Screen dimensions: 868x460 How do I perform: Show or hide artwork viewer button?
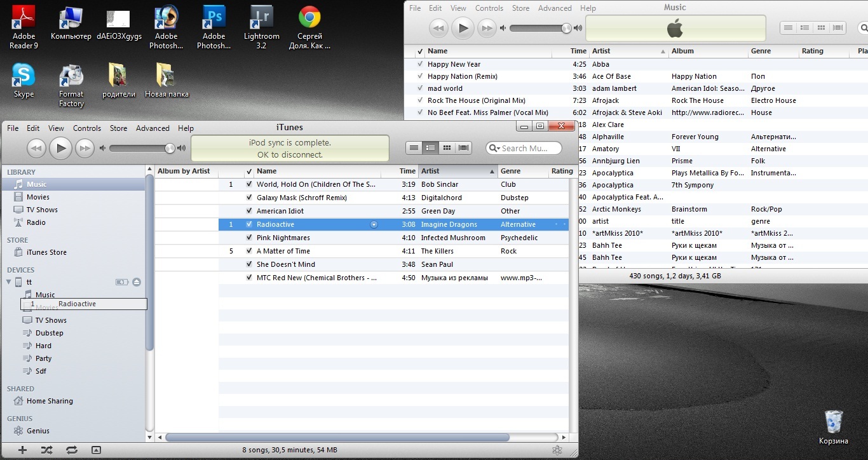[96, 450]
